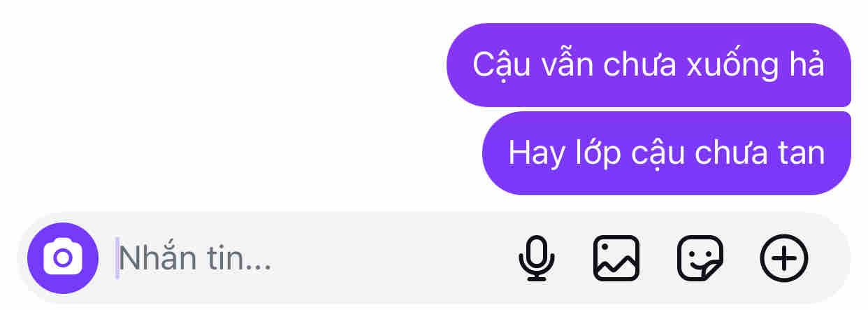This screenshot has width=868, height=310.
Task: Open the sticker picker smiley icon
Action: (700, 258)
